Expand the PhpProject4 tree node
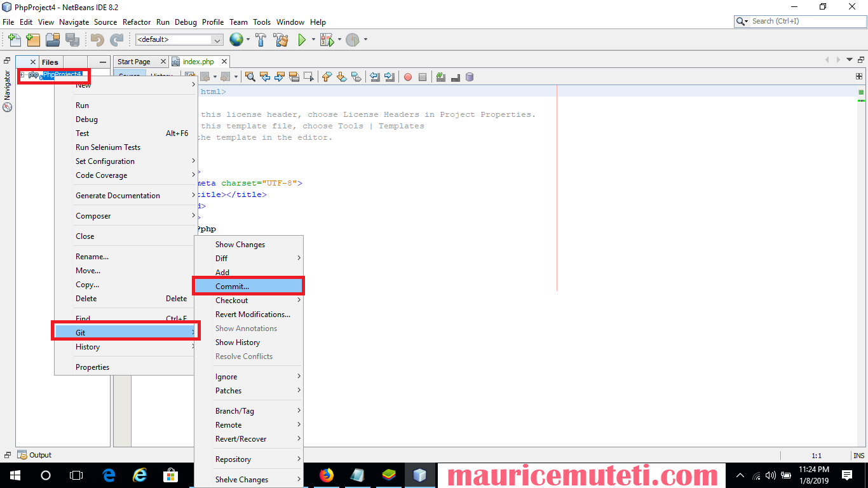 pos(22,75)
